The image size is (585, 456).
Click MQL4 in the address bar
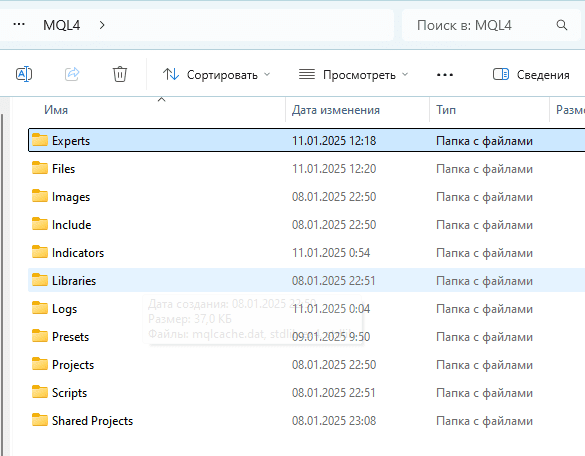click(x=62, y=25)
